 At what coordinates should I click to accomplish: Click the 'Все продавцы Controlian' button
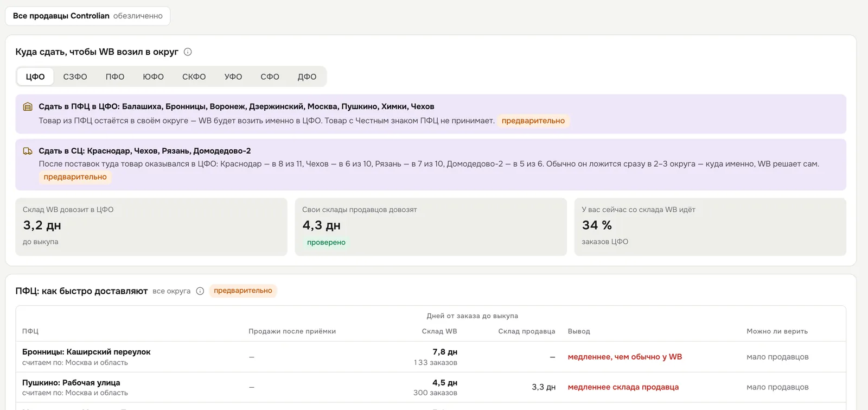coord(88,16)
